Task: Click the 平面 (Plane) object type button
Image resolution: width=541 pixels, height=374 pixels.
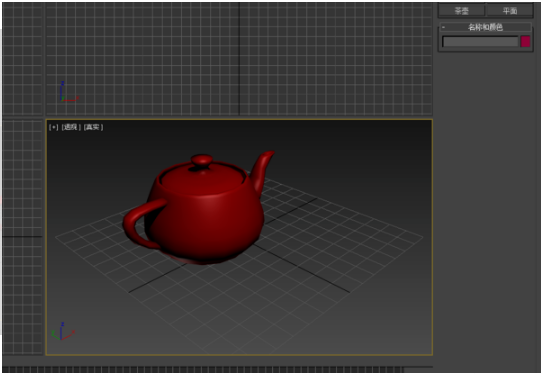Action: (x=510, y=11)
